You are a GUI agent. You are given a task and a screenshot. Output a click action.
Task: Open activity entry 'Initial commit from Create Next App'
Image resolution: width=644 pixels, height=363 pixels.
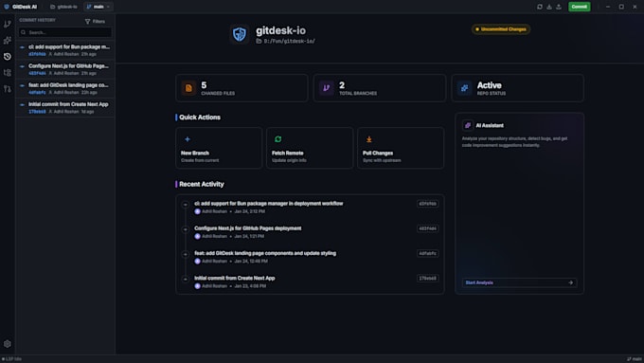click(x=310, y=281)
